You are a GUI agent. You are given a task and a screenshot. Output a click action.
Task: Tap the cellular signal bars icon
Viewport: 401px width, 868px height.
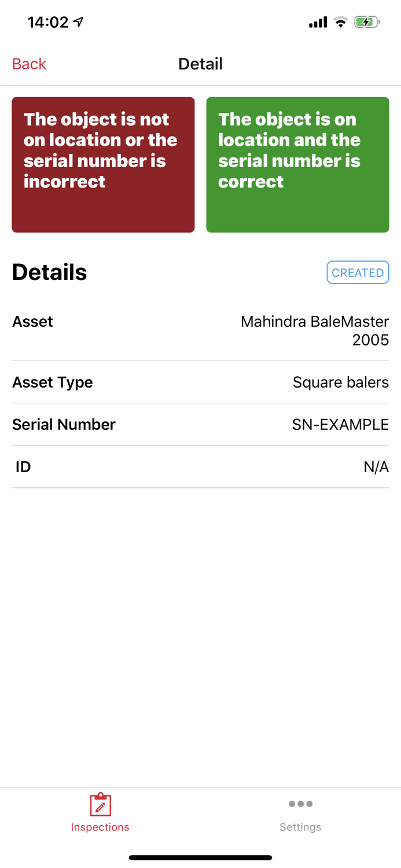[317, 22]
